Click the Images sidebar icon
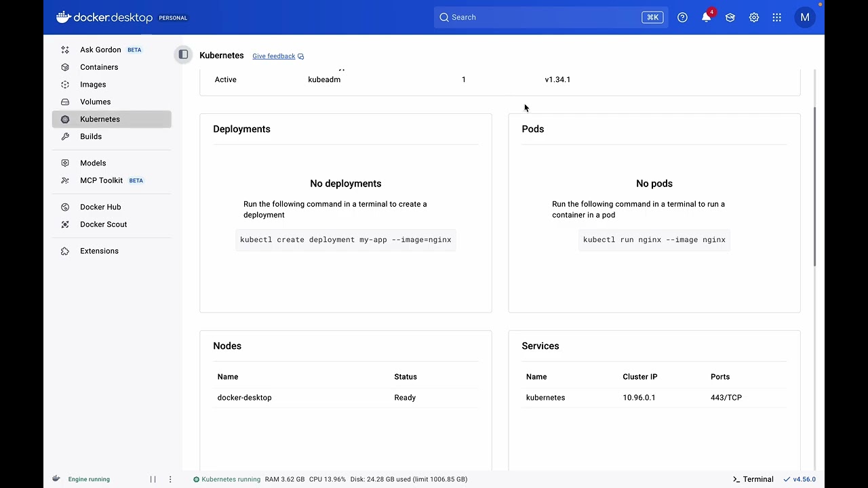The image size is (868, 488). click(65, 85)
